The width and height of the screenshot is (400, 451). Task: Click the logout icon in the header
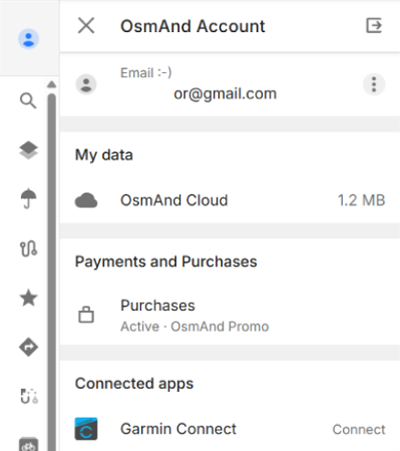tap(374, 26)
